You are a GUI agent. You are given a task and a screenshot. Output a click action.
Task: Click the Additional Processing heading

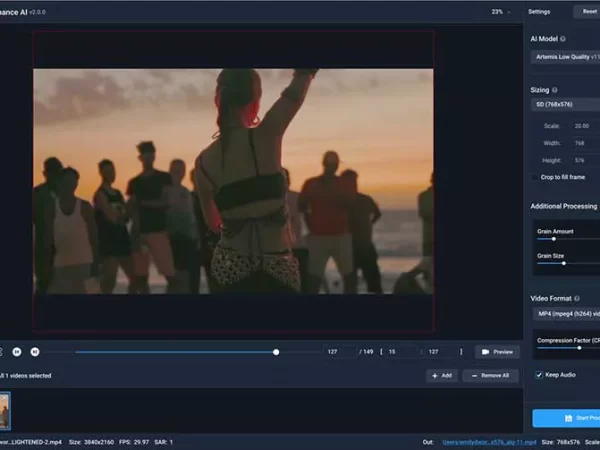[x=564, y=206]
